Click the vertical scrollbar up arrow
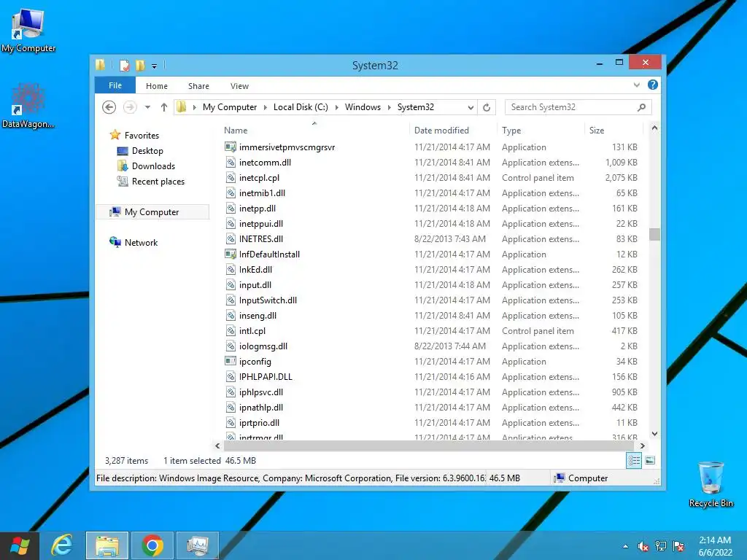Image resolution: width=747 pixels, height=560 pixels. pyautogui.click(x=654, y=128)
